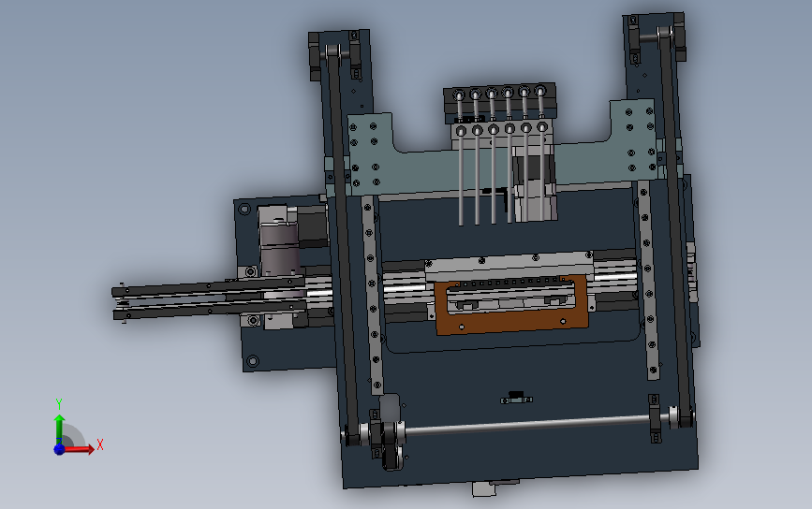Select the black six-needle holder block at the top

click(x=500, y=102)
